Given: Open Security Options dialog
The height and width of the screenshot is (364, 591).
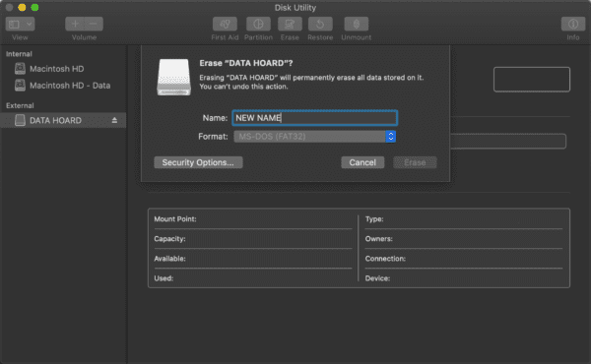Looking at the screenshot, I should click(198, 162).
